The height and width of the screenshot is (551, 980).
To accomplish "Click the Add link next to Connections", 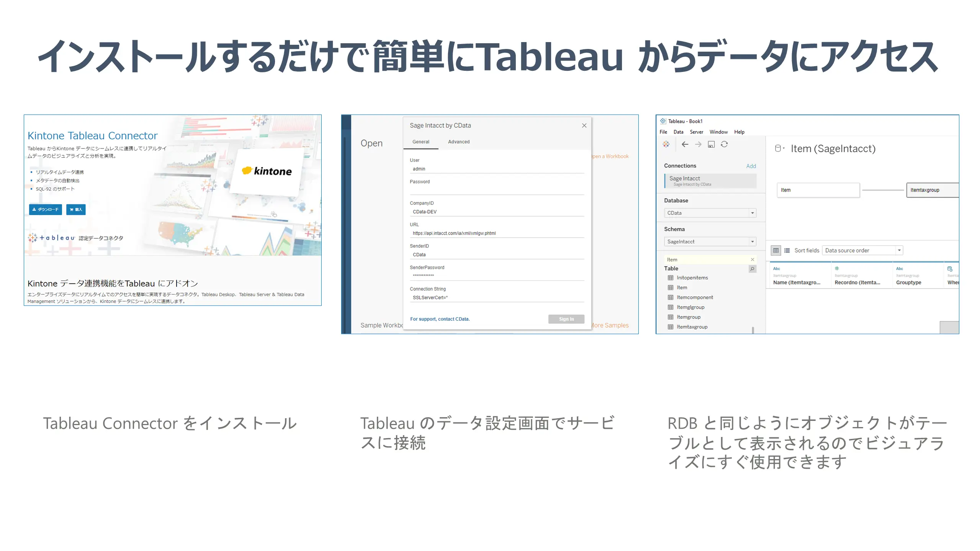I will [x=751, y=166].
